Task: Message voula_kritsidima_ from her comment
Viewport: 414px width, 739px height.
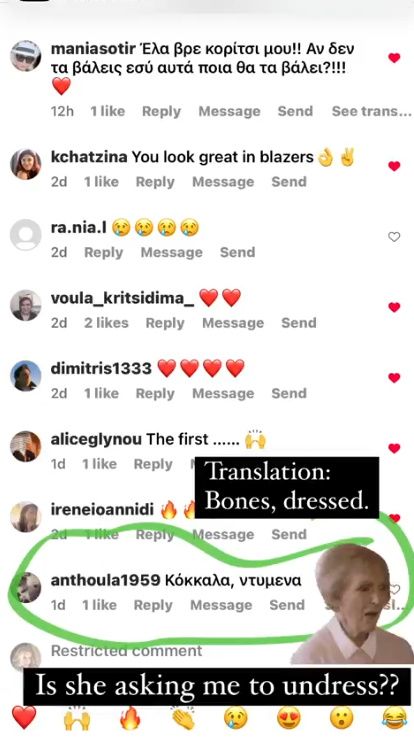Action: pyautogui.click(x=233, y=323)
